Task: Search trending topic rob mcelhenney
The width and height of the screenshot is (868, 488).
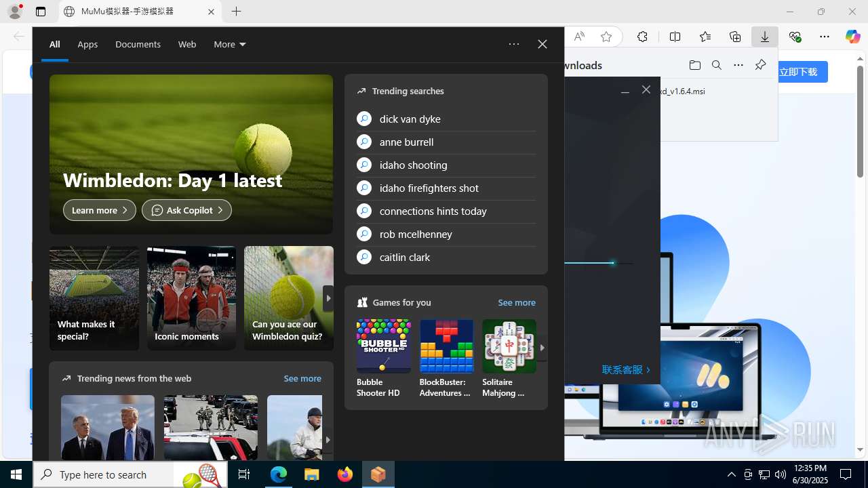Action: (446, 234)
